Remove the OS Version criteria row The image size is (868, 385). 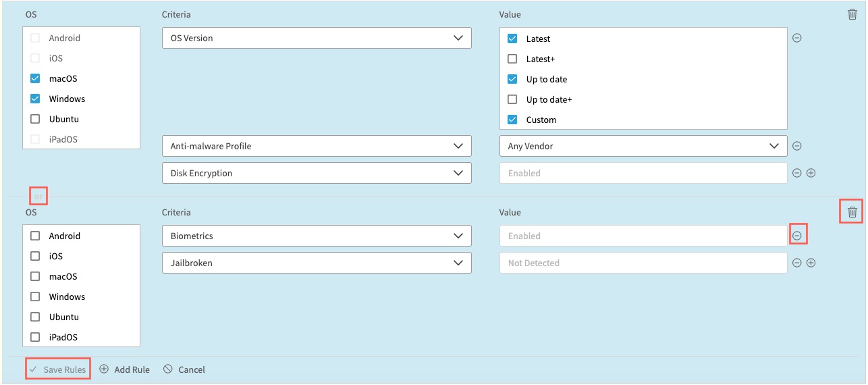click(x=796, y=38)
